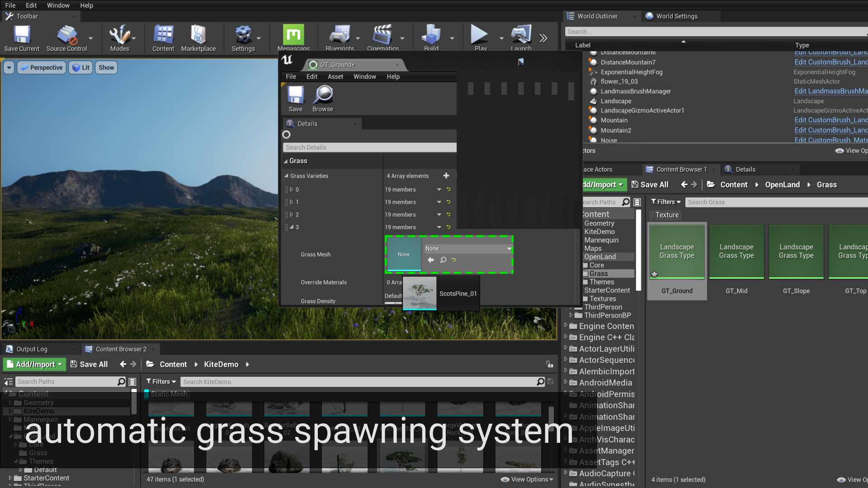Add a Grass Varieties array element with the plus icon
868x488 pixels.
(x=446, y=176)
